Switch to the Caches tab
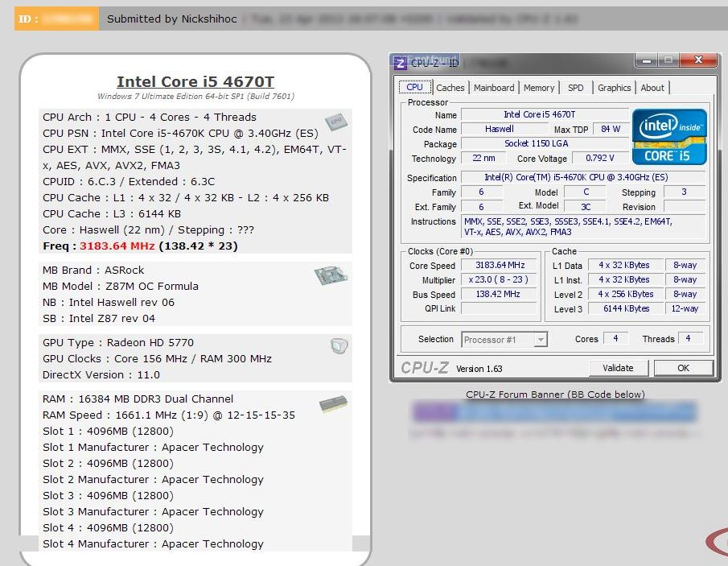728x566 pixels. click(450, 88)
